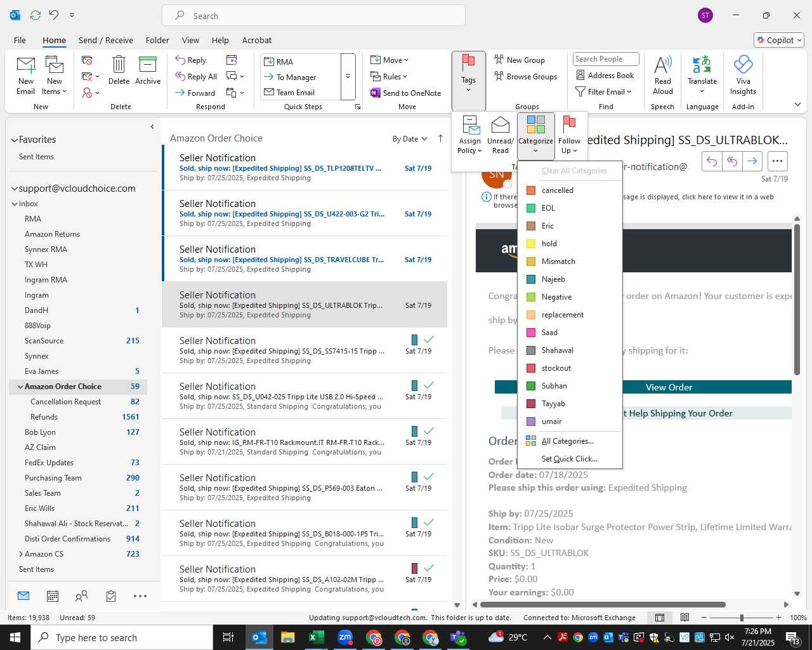This screenshot has height=650, width=812.
Task: Select the Team Email quick step
Action: point(301,93)
